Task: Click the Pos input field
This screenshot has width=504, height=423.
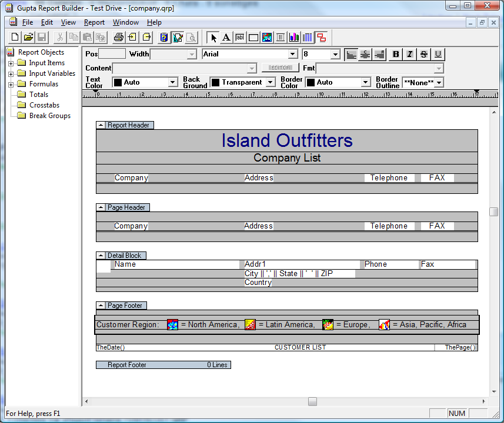Action: [x=112, y=53]
